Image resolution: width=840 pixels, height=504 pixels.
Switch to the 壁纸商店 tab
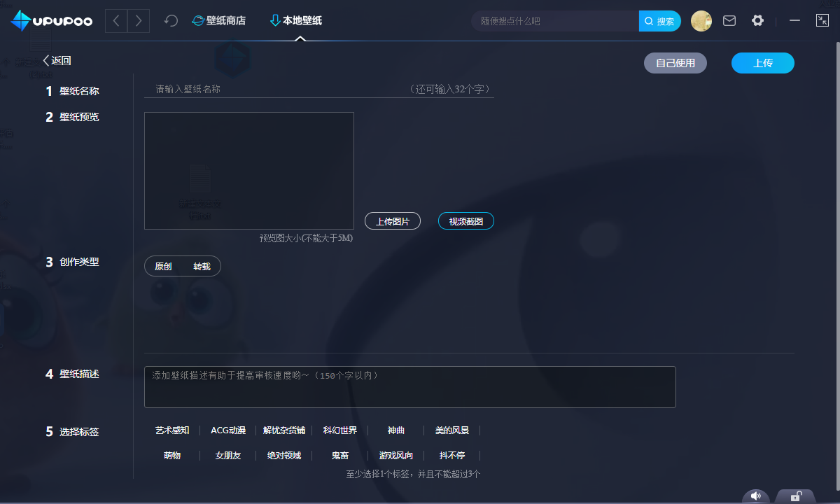pyautogui.click(x=219, y=21)
